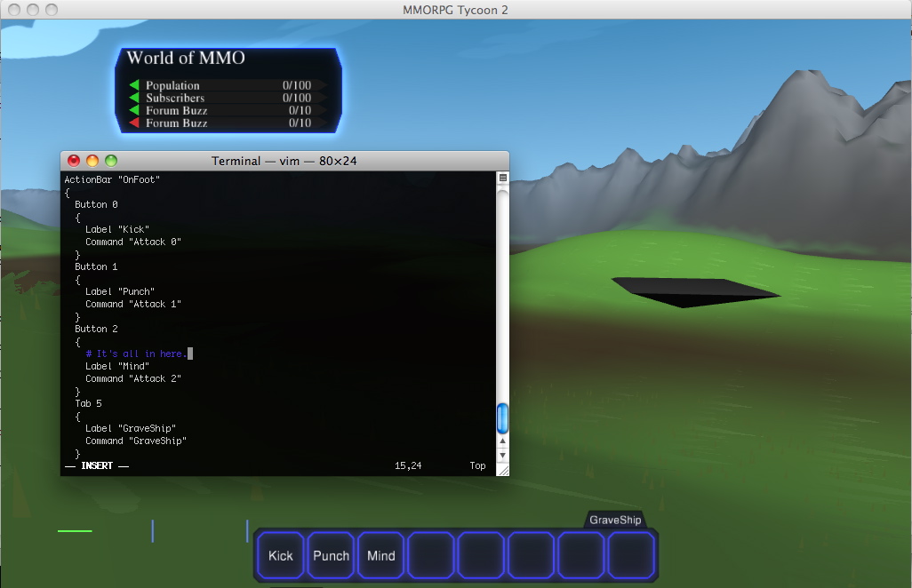Click the '# It's all in here.' comment
Viewport: 912px width, 588px height.
click(136, 354)
